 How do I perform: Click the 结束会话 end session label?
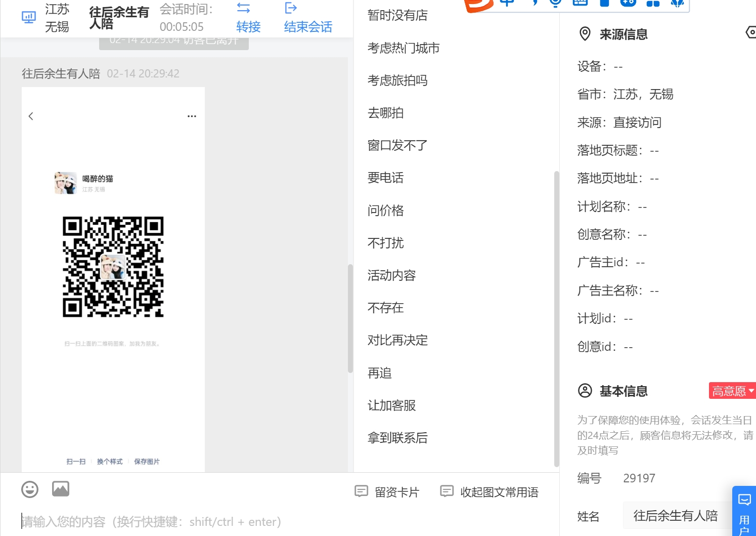pos(308,27)
